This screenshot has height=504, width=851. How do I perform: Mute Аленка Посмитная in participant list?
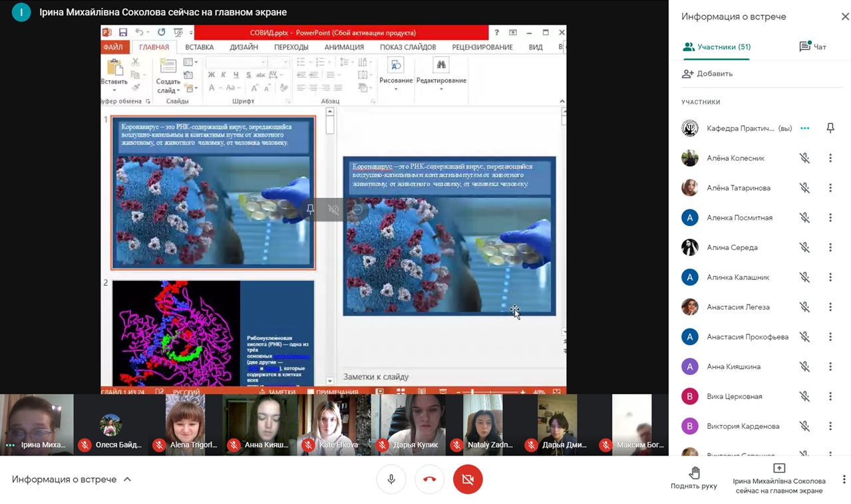click(804, 217)
